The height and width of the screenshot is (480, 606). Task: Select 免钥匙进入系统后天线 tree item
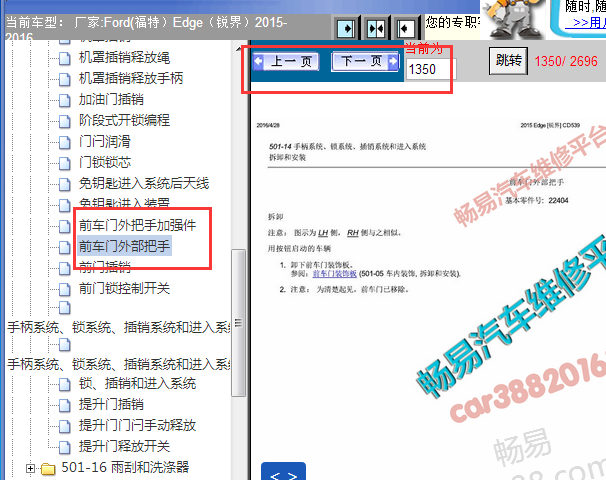click(x=144, y=183)
